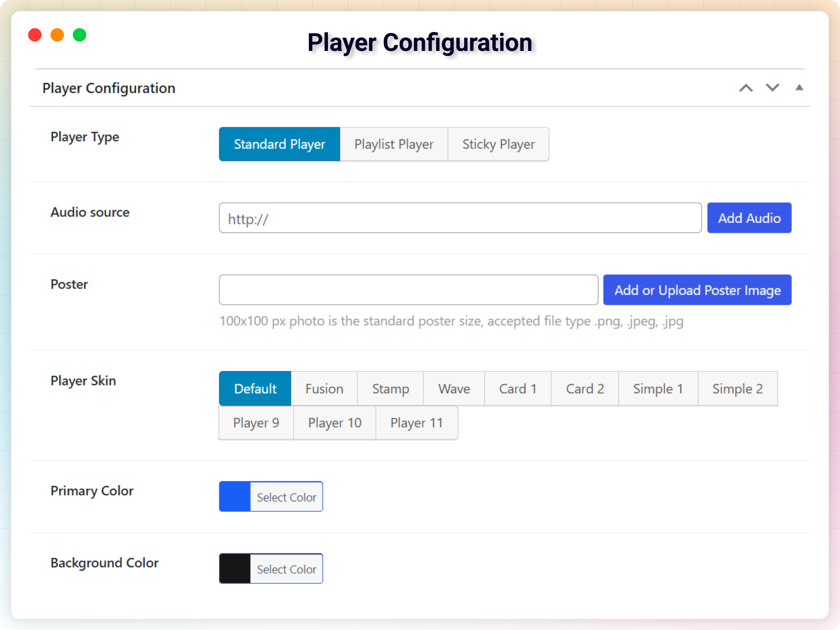Select Playlist Player type
The image size is (840, 630).
coord(394,144)
